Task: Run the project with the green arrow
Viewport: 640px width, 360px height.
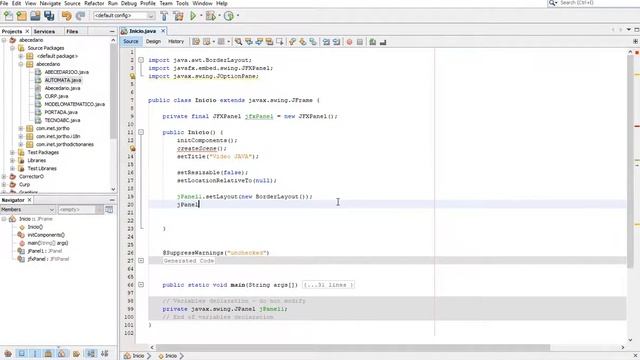Action: pyautogui.click(x=193, y=16)
